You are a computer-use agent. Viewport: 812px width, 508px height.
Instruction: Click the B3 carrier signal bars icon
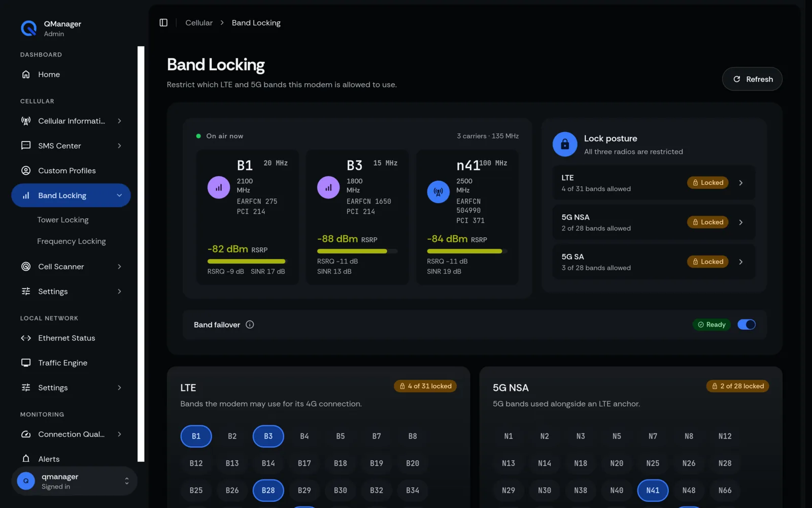tap(328, 187)
